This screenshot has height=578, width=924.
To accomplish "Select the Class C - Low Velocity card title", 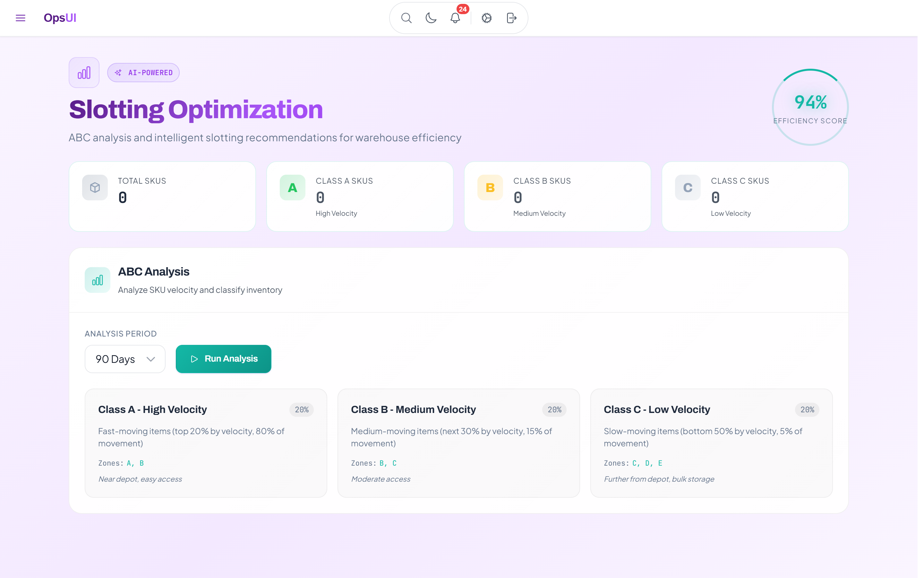I will coord(657,409).
